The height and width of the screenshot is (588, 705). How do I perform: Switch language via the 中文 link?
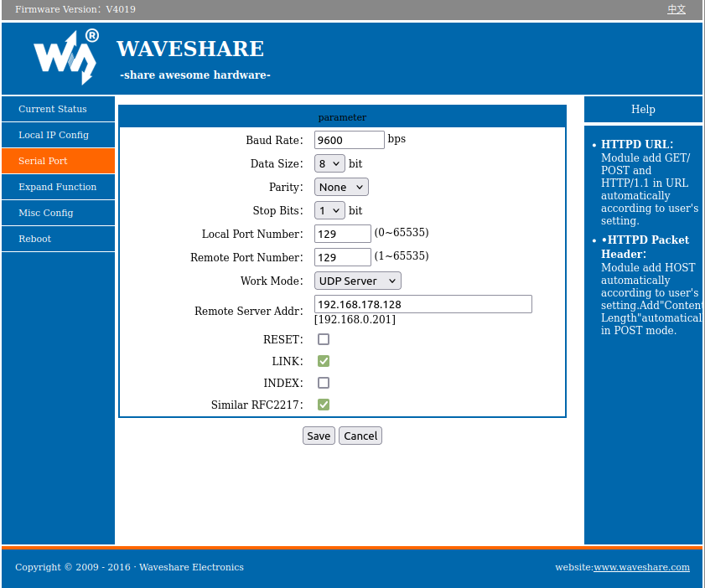pos(676,9)
